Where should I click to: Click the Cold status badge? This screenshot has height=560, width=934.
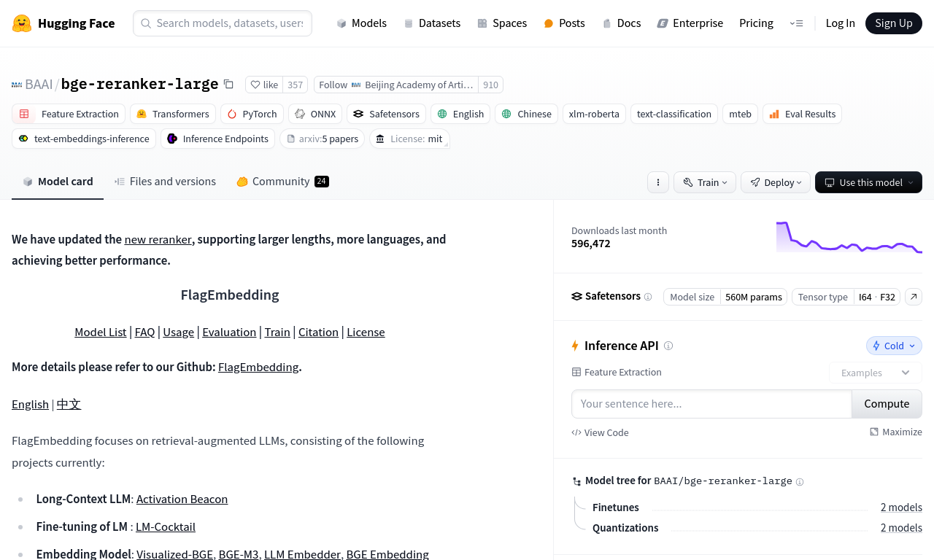tap(894, 346)
